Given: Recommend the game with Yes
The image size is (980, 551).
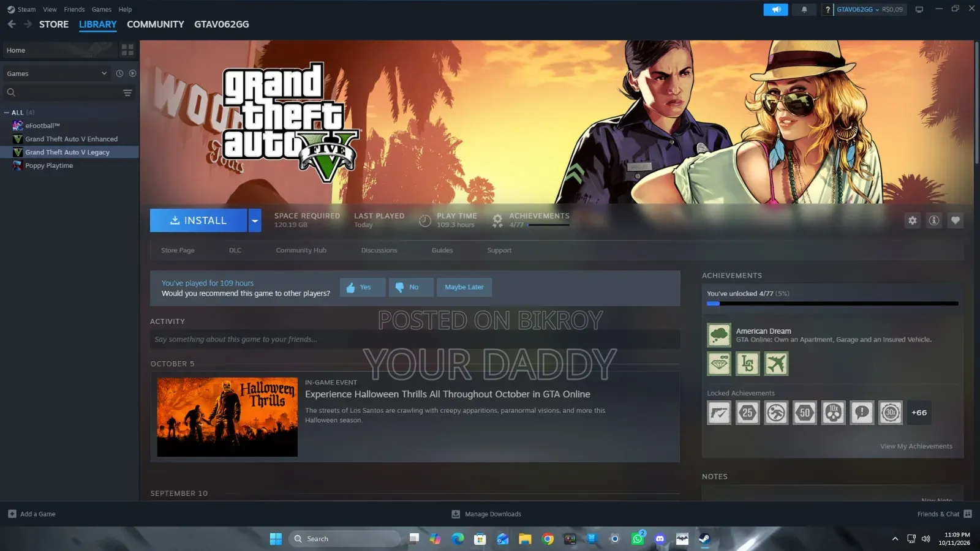Looking at the screenshot, I should point(363,287).
